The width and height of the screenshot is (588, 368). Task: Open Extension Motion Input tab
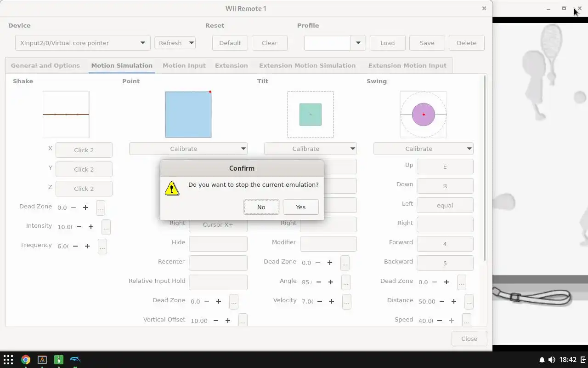pos(407,65)
